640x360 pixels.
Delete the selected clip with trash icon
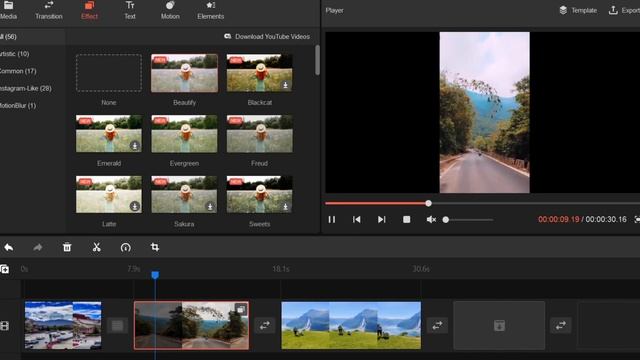[67, 247]
